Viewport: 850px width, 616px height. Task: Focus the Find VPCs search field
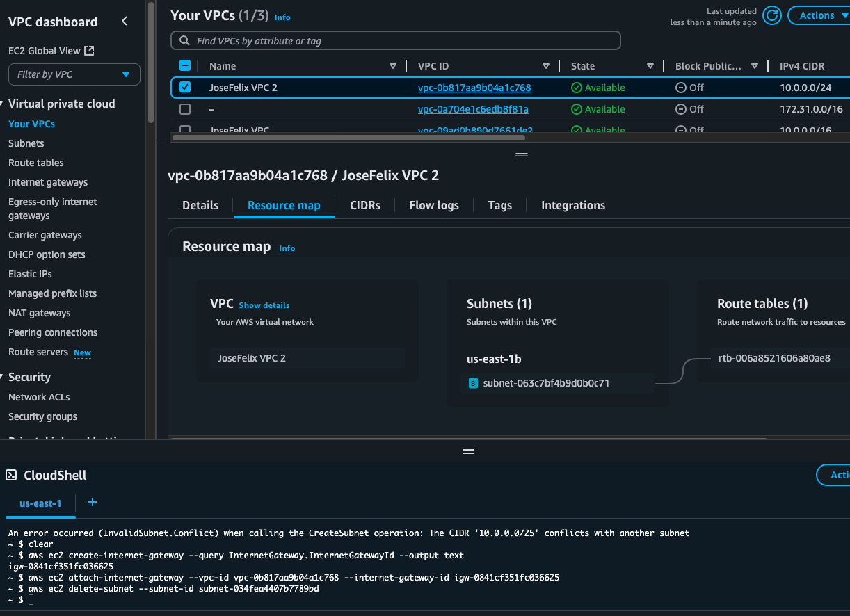tap(396, 41)
